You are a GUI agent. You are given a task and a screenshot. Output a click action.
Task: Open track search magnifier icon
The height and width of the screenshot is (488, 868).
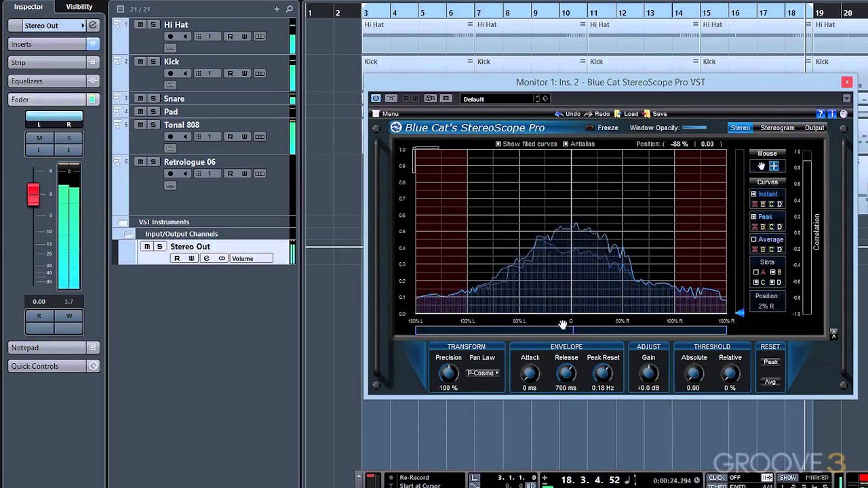coord(290,9)
